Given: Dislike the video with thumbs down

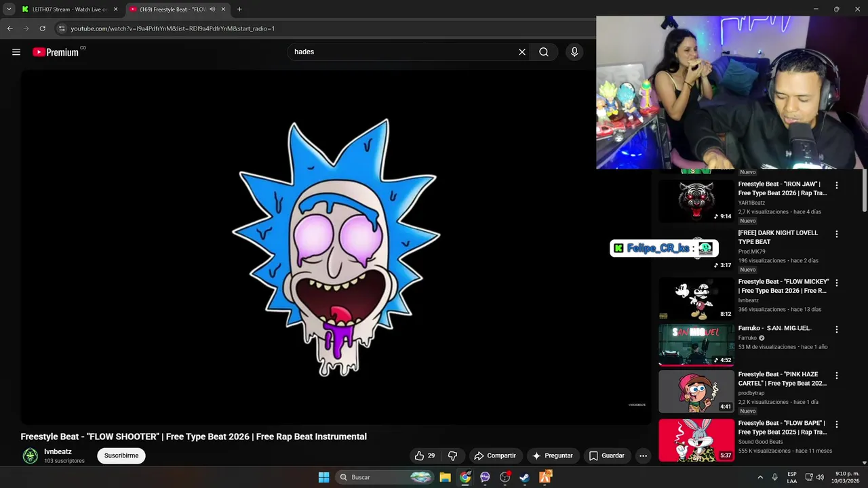Looking at the screenshot, I should pyautogui.click(x=453, y=455).
